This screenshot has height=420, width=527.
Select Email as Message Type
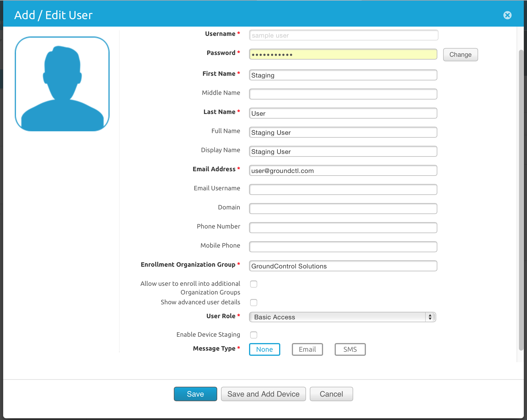click(307, 349)
